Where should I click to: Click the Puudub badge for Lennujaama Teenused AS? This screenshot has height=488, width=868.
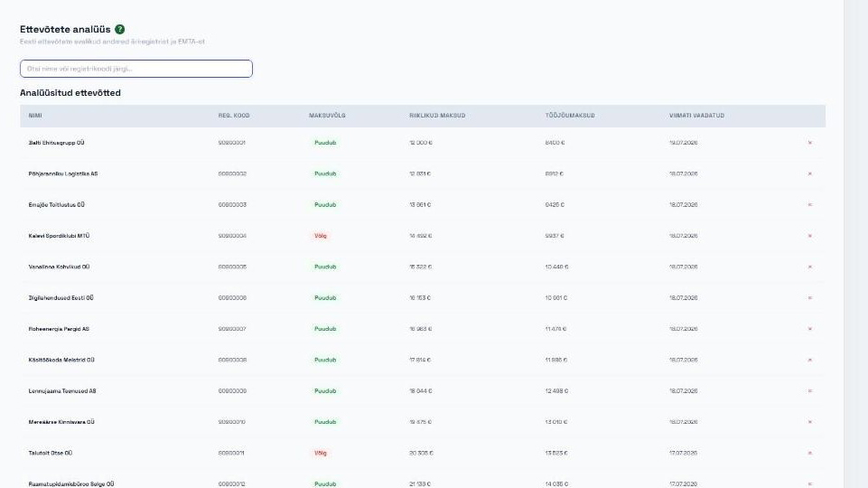pyautogui.click(x=325, y=391)
